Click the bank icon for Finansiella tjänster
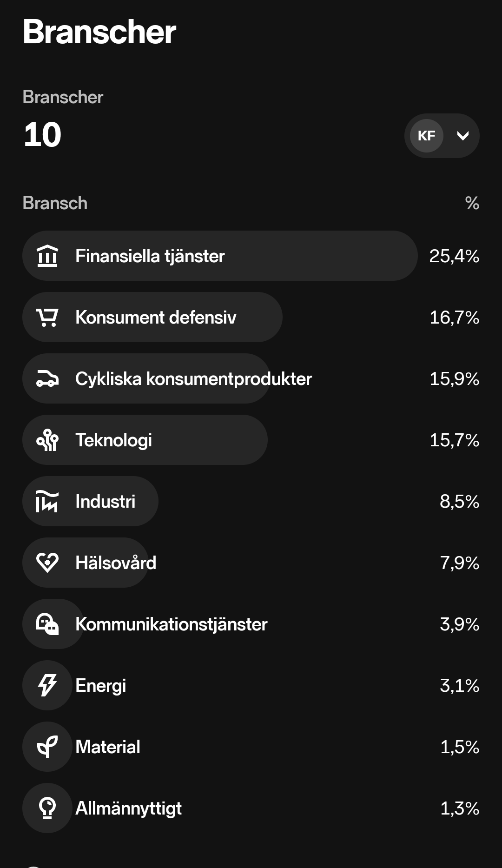 (47, 256)
